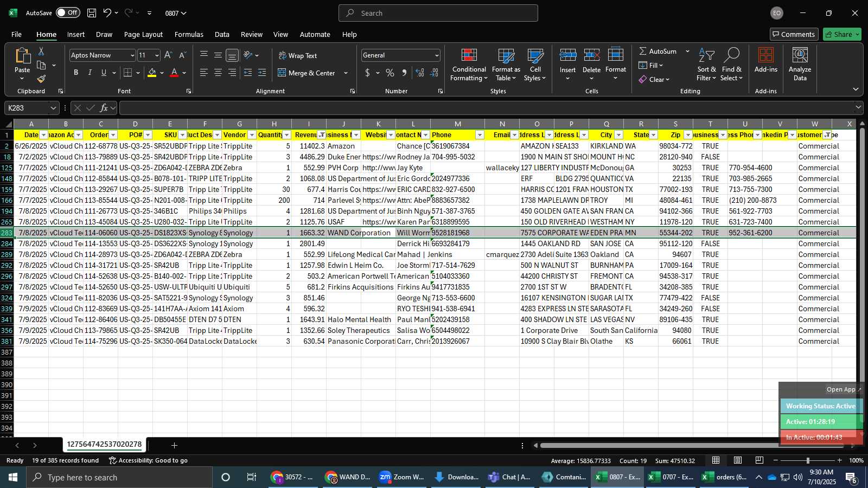Switch to Normal view in status bar
The height and width of the screenshot is (488, 868).
coord(716,460)
